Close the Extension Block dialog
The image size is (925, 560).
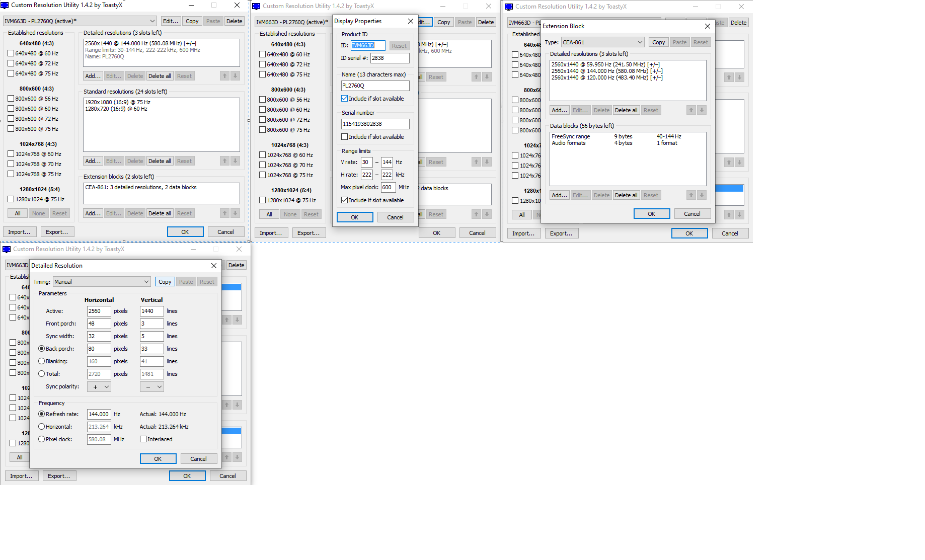pyautogui.click(x=708, y=26)
